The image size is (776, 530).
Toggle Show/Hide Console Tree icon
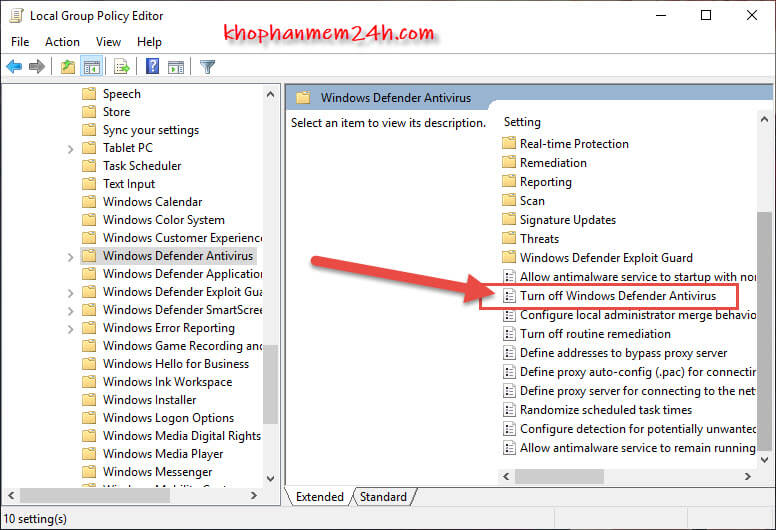(91, 67)
